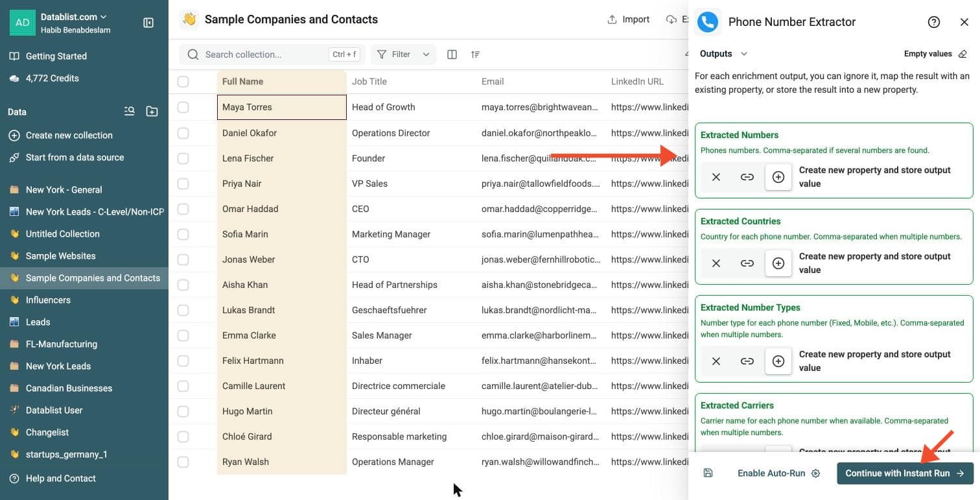Open the search collections icon in Data
980x500 pixels.
(x=130, y=112)
